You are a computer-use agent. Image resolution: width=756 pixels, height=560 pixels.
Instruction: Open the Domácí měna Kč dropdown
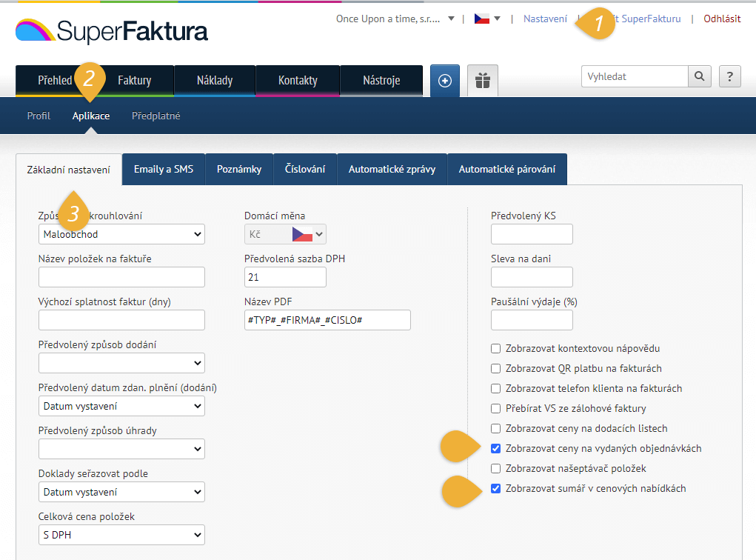[x=285, y=234]
